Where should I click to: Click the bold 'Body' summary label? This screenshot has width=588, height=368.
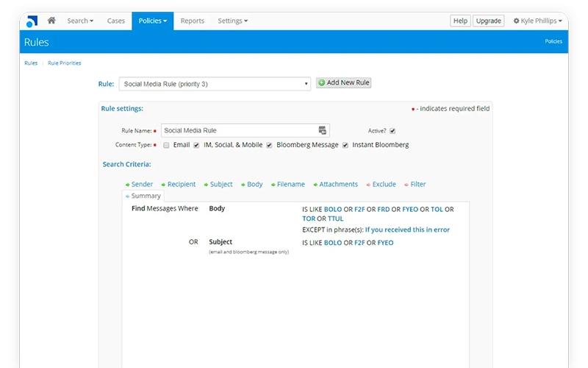coord(217,208)
